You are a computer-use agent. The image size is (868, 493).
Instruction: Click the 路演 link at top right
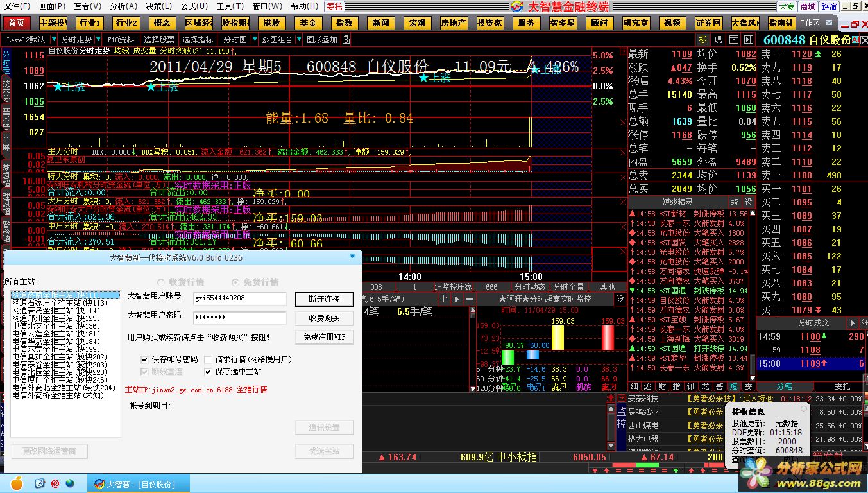click(829, 6)
